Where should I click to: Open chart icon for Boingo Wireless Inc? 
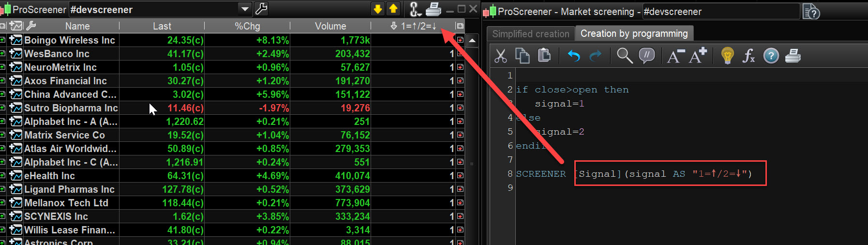point(16,40)
